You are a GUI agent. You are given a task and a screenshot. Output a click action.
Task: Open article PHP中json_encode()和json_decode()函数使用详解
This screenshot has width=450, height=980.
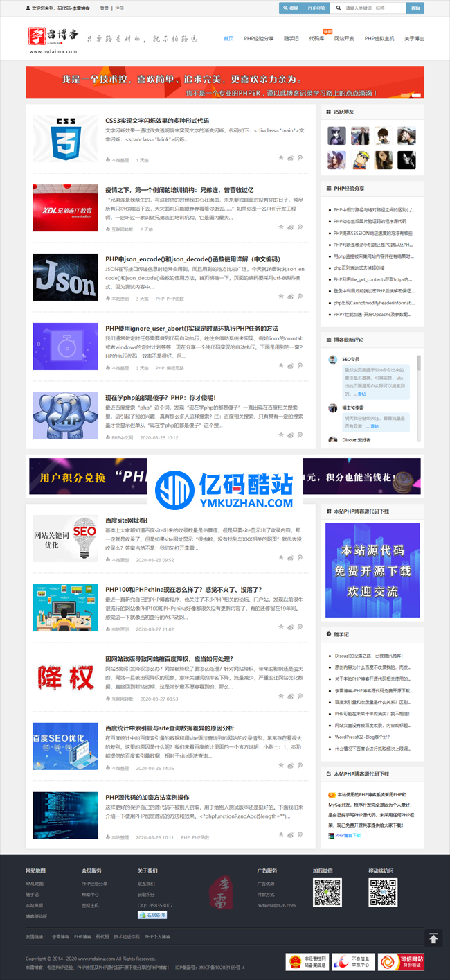tap(192, 259)
